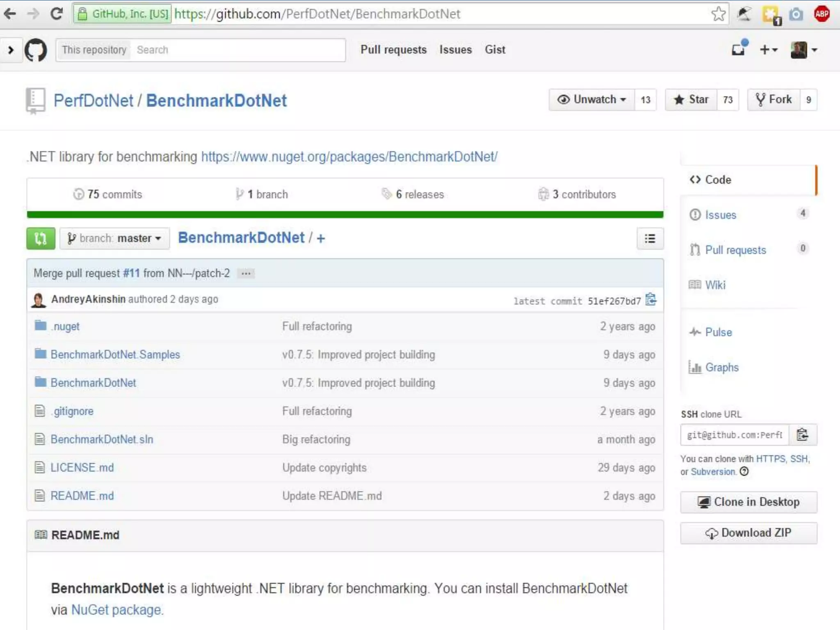This screenshot has height=630, width=840.
Task: Select Pull requests sidebar tab
Action: (x=748, y=250)
